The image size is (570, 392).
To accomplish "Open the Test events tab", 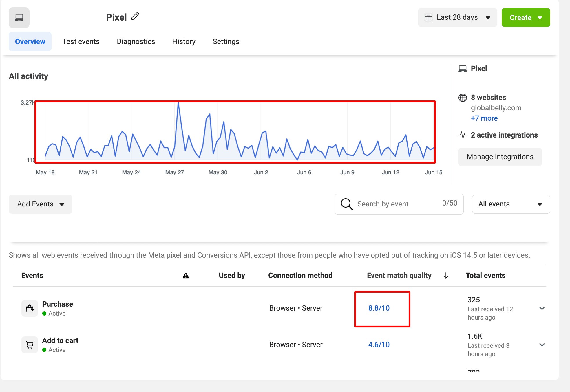I will (x=81, y=41).
